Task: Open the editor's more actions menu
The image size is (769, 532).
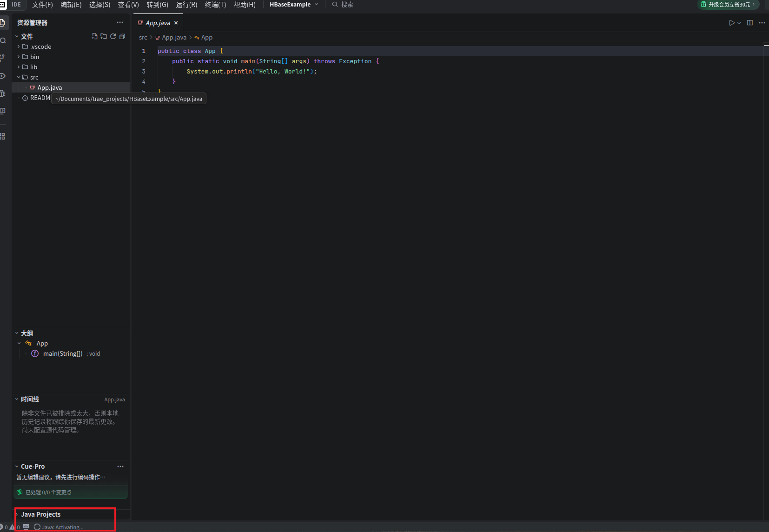Action: point(762,23)
